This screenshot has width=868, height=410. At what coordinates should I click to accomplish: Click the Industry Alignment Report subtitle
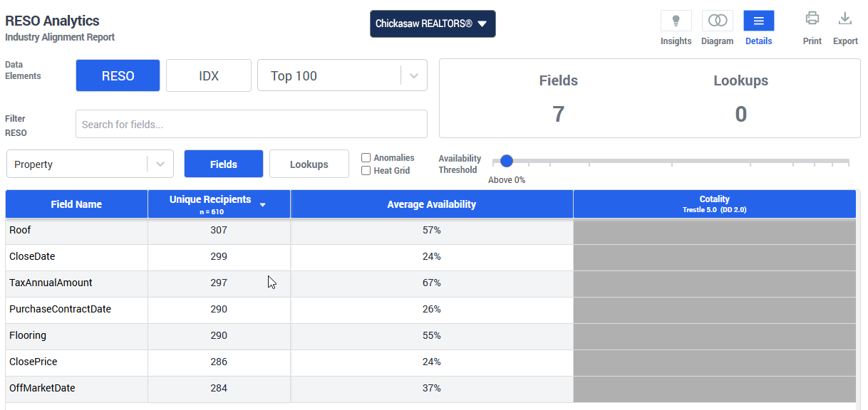(x=60, y=37)
